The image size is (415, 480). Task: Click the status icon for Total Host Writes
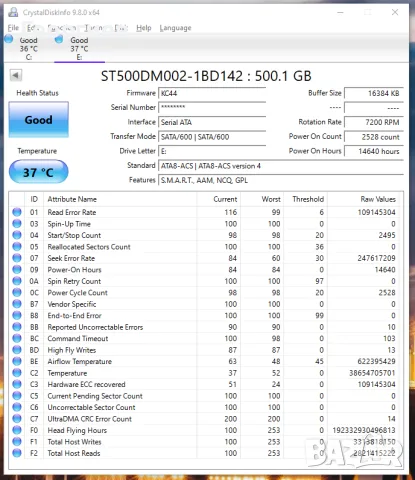17,442
